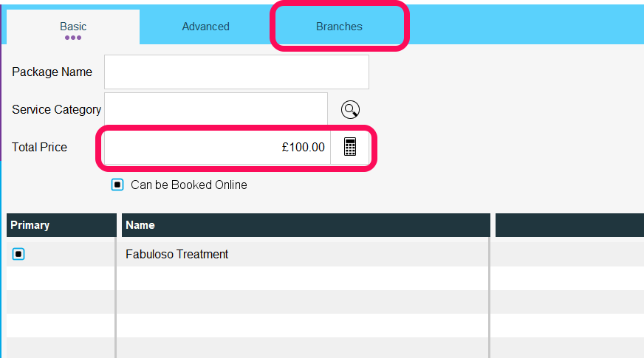Switch to the Basic tab

(x=73, y=27)
